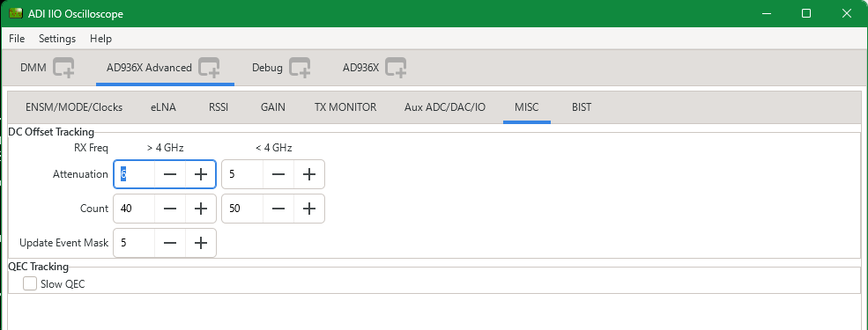
Task: Increase Attenuation for > 4 GHz
Action: (200, 174)
